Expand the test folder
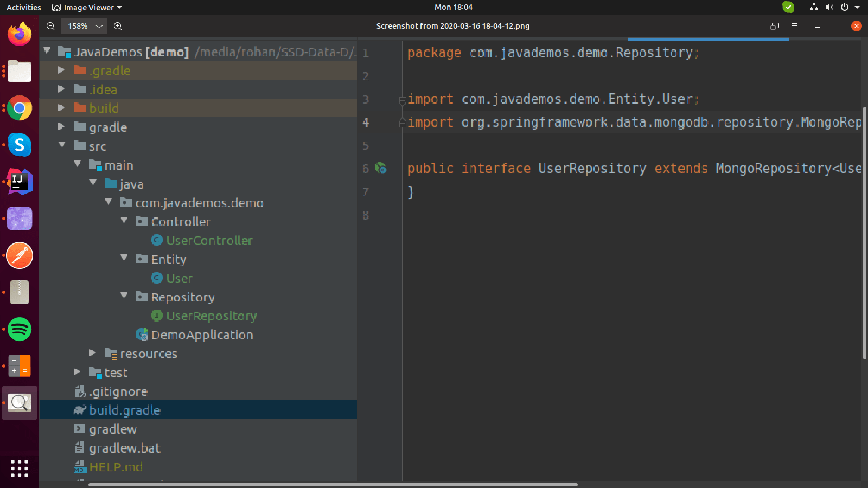The width and height of the screenshot is (868, 488). tap(77, 372)
